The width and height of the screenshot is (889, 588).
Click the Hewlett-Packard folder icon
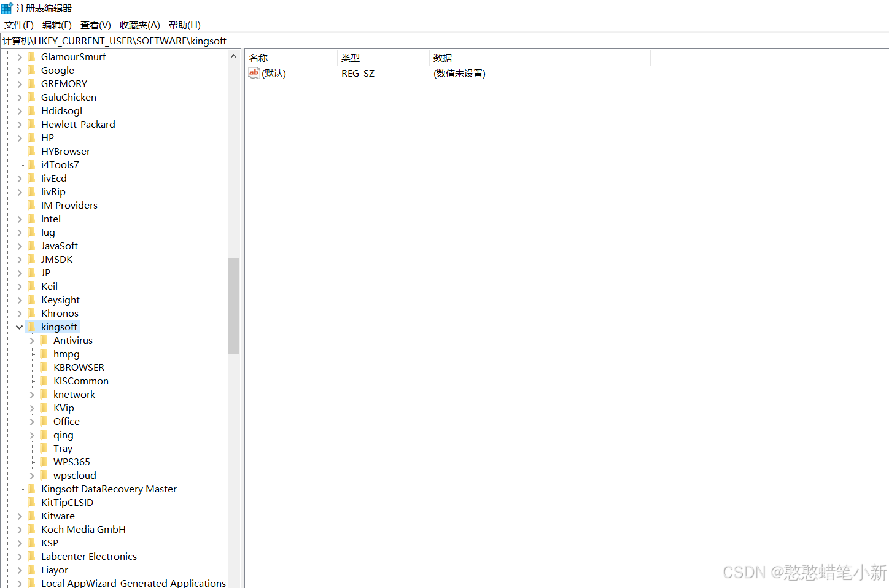(32, 124)
